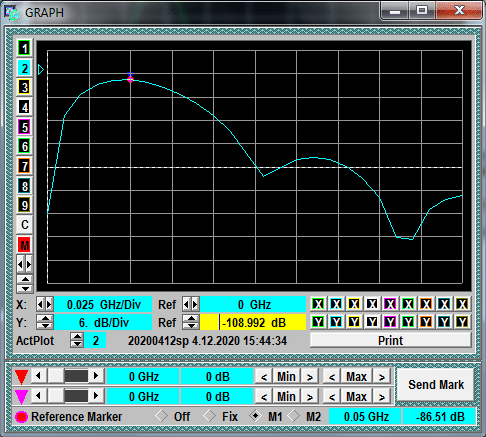Screen dimensions: 486x437
Task: Click the horizontal left-right arrows under M
Action: point(24,265)
